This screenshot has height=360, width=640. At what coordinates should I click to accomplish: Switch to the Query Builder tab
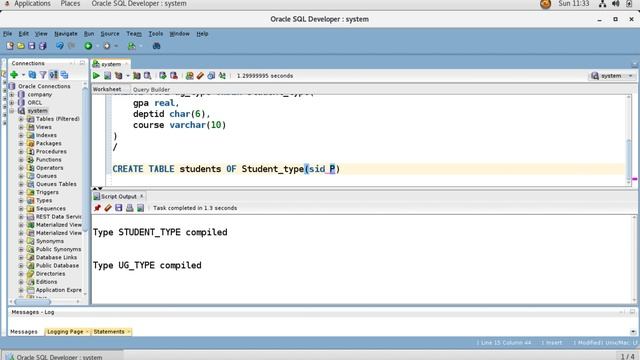[x=151, y=89]
